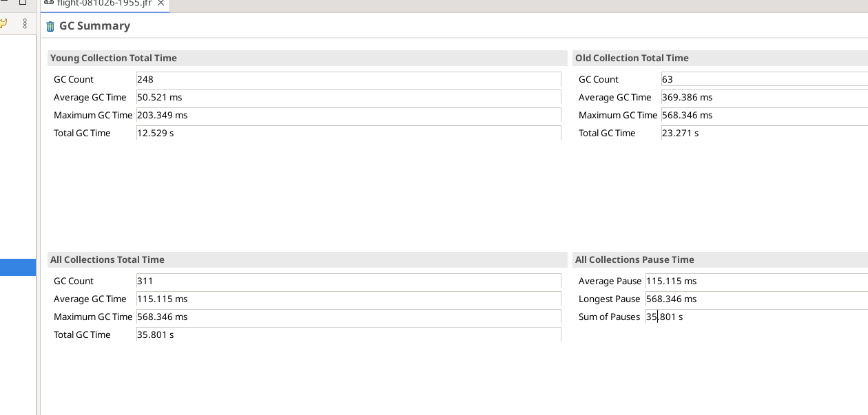Select the All Collections GC Count field 311
Image resolution: width=868 pixels, height=415 pixels.
pyautogui.click(x=349, y=281)
